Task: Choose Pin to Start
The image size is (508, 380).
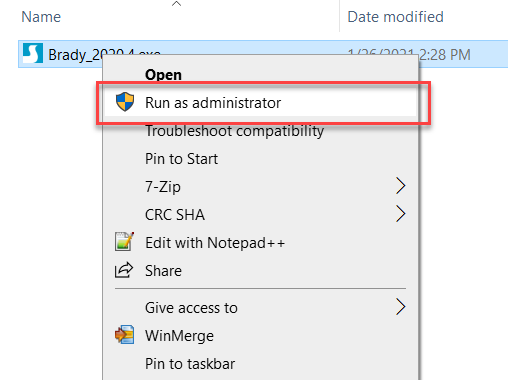Action: pyautogui.click(x=181, y=159)
